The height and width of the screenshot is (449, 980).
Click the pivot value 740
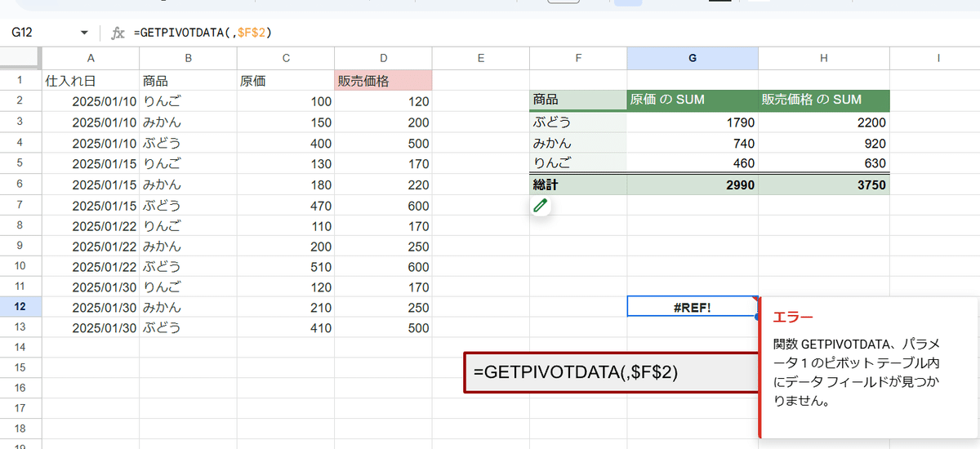(693, 143)
